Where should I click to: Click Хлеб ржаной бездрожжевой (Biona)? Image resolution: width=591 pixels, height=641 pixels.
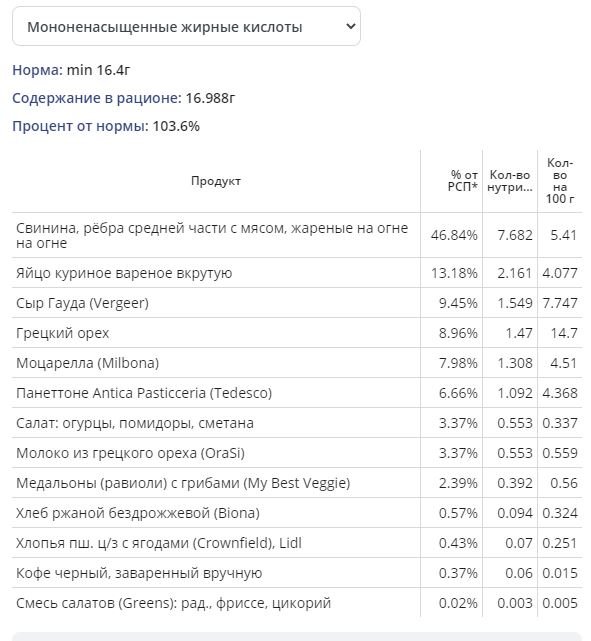pos(138,513)
